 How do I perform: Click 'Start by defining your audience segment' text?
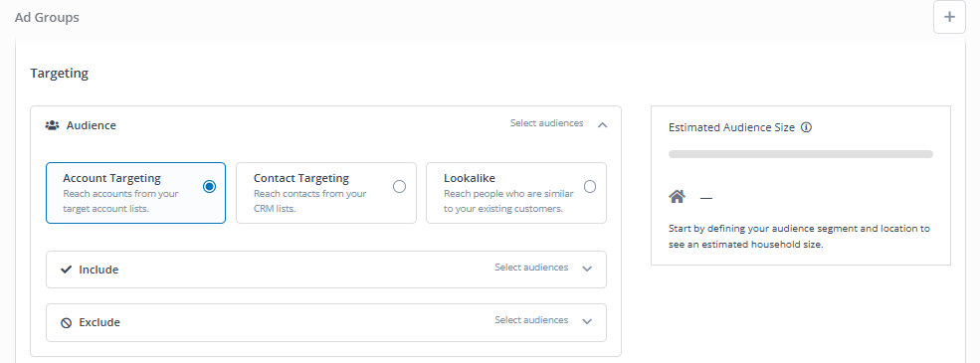pos(799,237)
